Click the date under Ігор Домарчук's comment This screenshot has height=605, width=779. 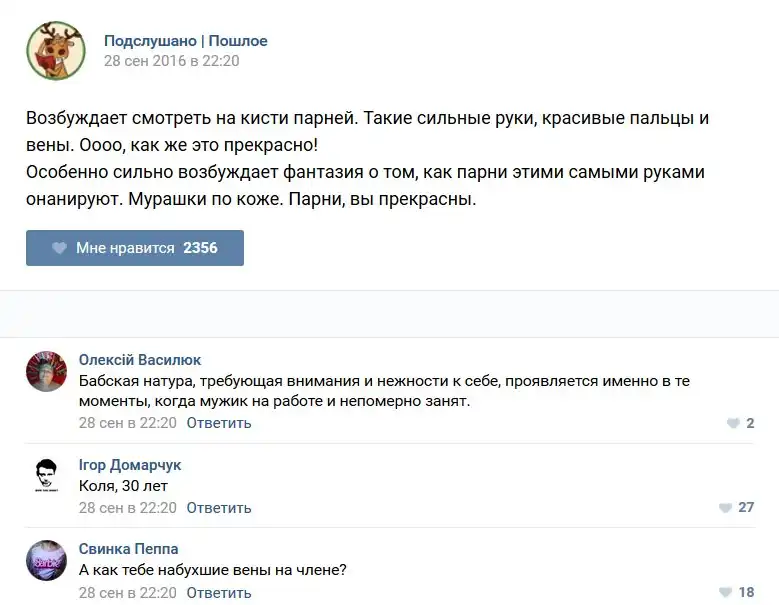click(128, 508)
